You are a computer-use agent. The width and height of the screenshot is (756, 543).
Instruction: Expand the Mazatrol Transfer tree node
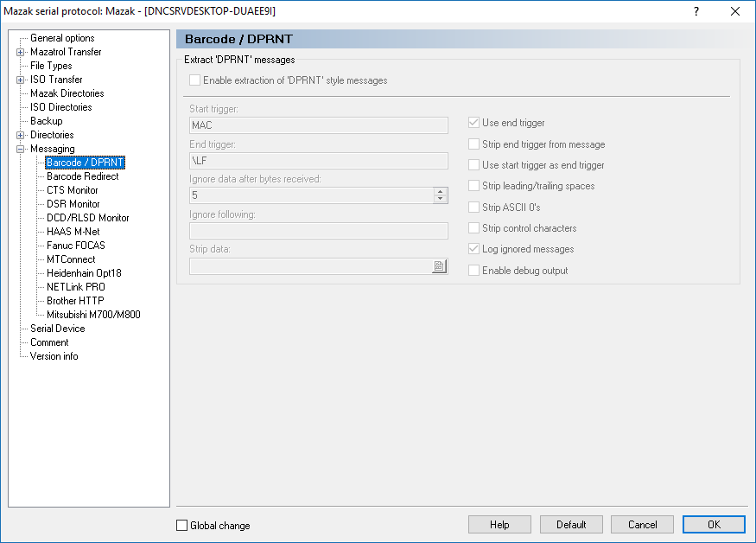pyautogui.click(x=20, y=52)
